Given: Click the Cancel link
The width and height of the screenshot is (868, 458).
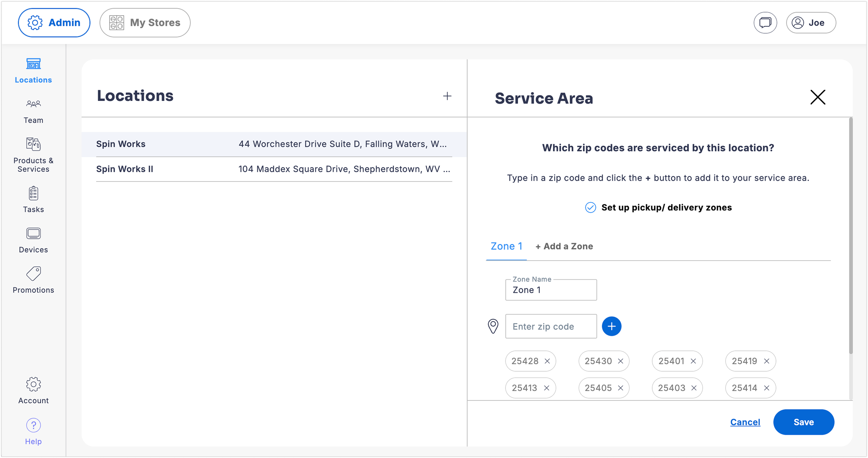Looking at the screenshot, I should [x=745, y=422].
